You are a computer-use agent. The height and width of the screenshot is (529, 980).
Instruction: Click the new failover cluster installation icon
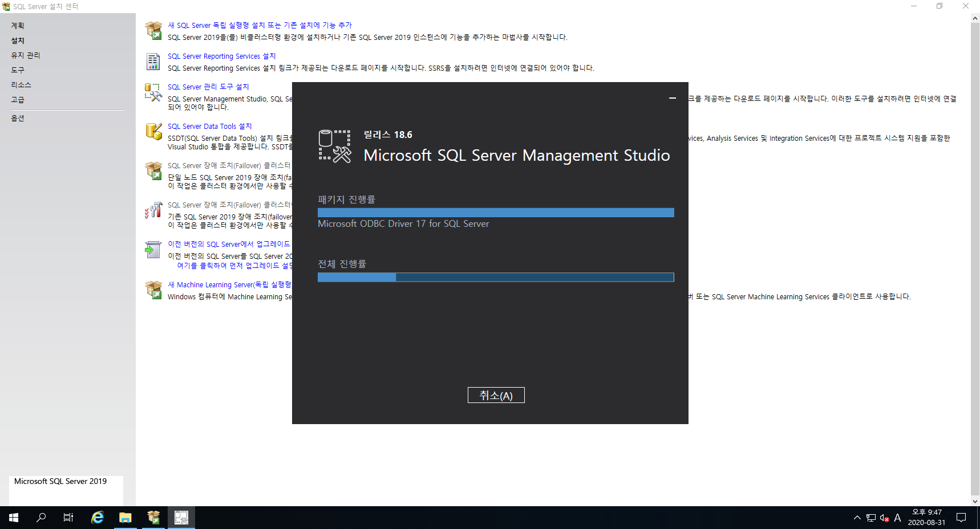tap(153, 170)
